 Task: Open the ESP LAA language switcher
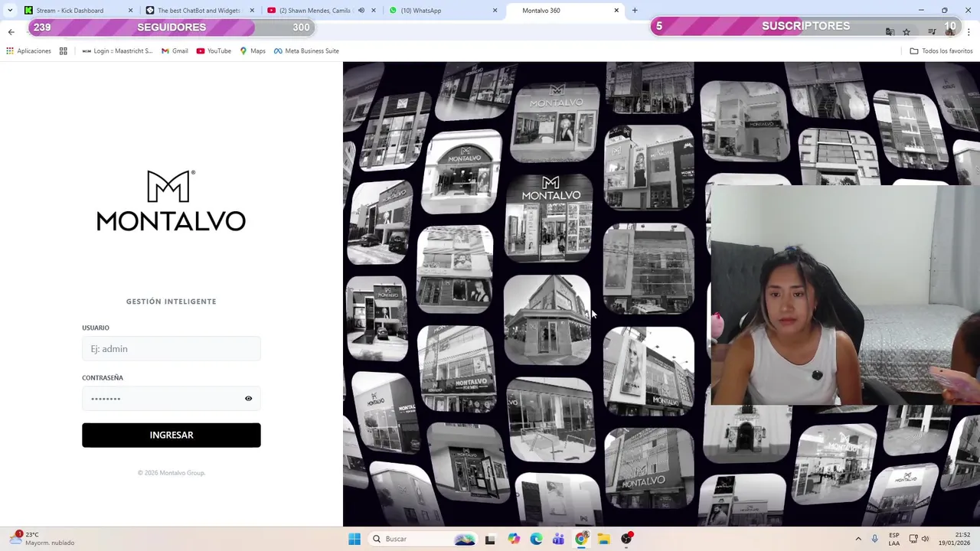894,539
